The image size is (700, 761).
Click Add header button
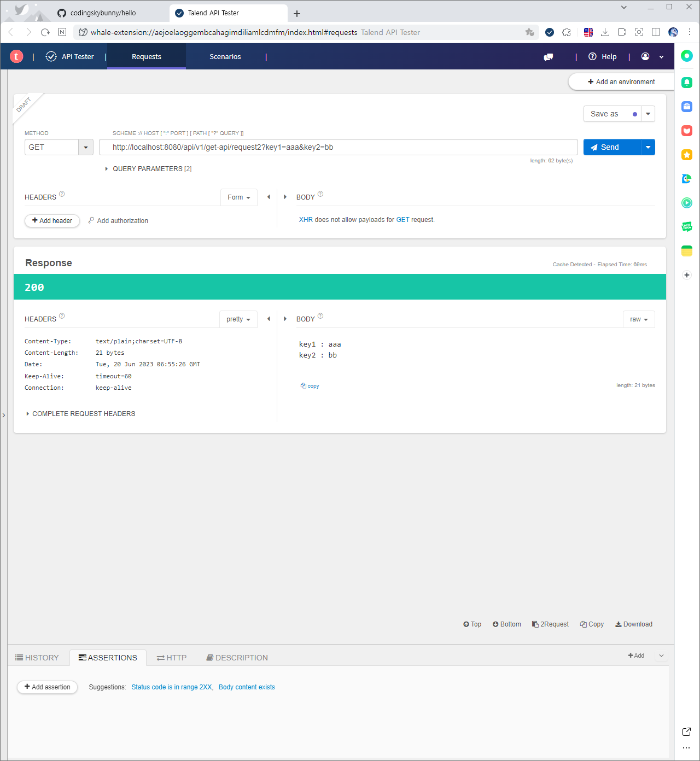point(52,221)
